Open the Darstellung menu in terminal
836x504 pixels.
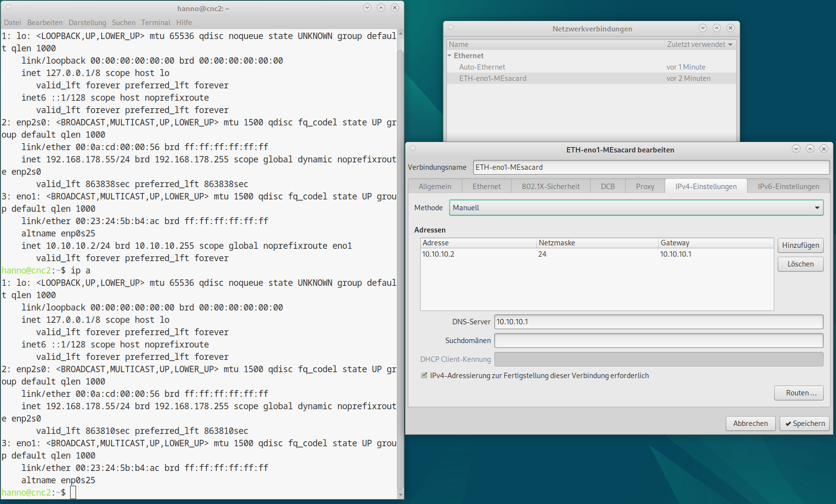87,23
